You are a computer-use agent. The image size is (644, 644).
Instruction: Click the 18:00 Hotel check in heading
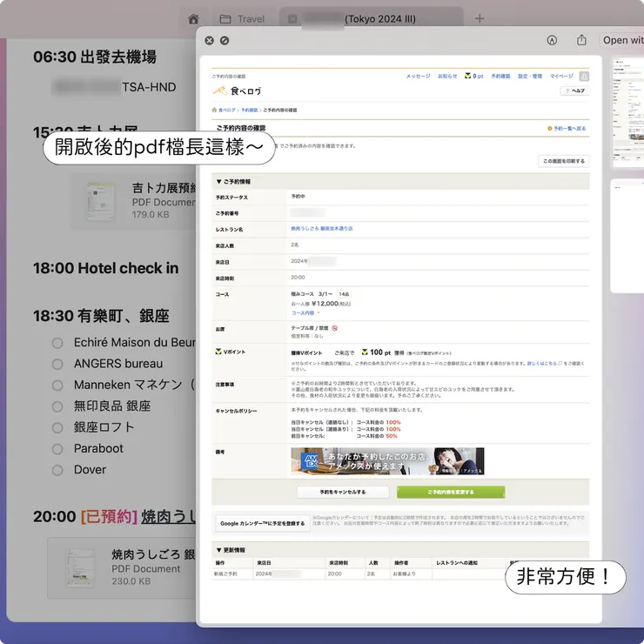pos(106,268)
